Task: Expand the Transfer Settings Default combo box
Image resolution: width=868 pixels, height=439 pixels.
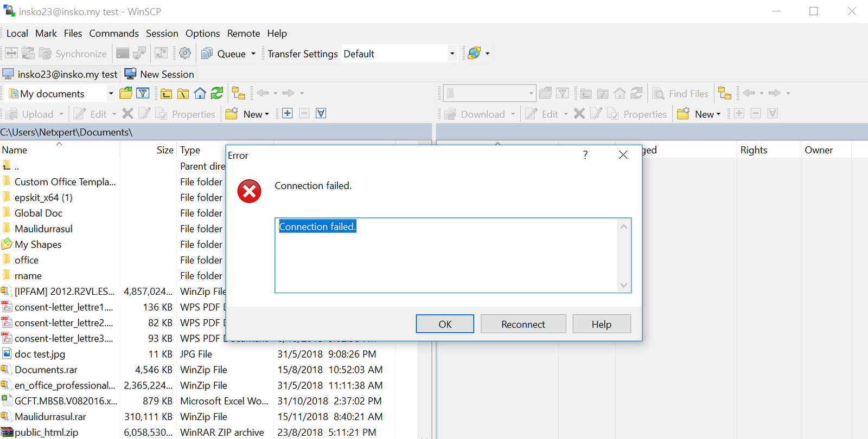Action: pos(452,54)
